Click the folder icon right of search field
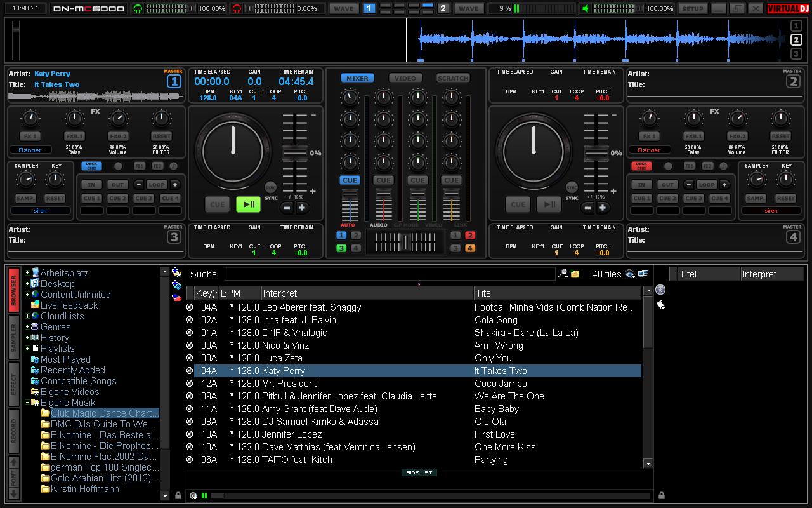The height and width of the screenshot is (508, 812). point(575,274)
